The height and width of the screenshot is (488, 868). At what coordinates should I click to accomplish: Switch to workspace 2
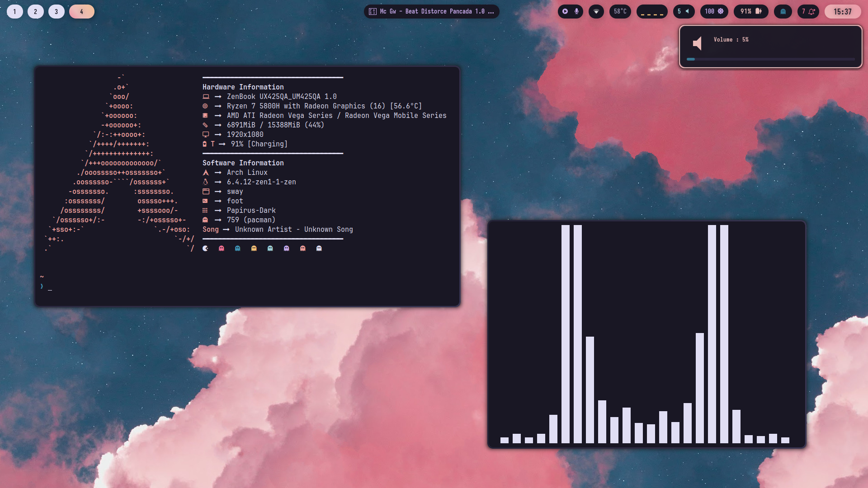tap(35, 11)
